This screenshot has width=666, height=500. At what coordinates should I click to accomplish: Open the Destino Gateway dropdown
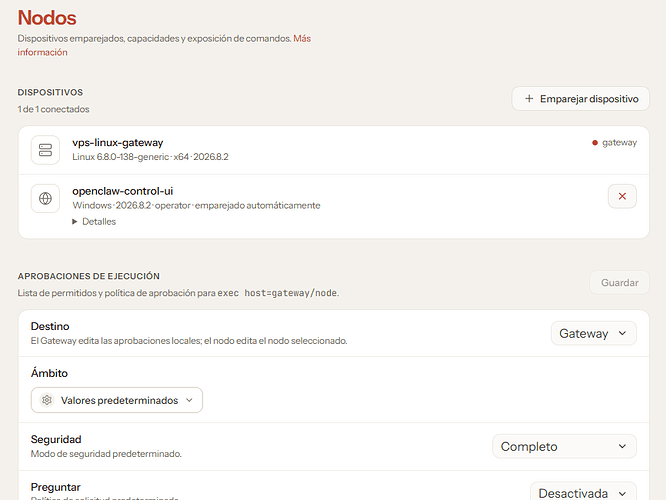pos(594,333)
